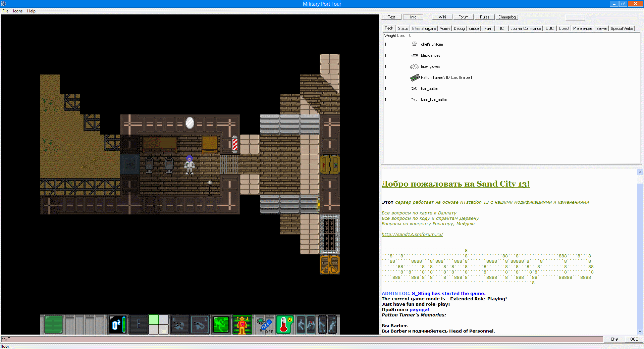
Task: Switch to the Object tab
Action: (564, 29)
